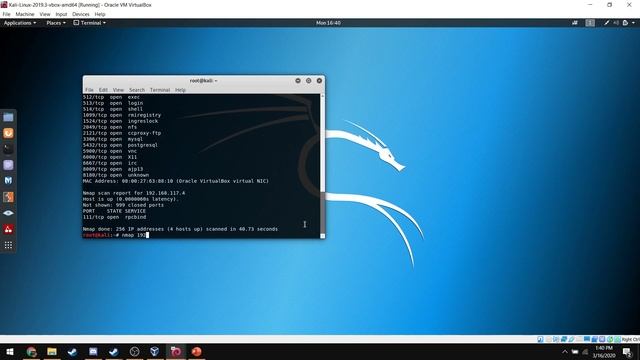Click the purple dock icon above Metasploit
The image size is (640, 360).
click(x=8, y=165)
